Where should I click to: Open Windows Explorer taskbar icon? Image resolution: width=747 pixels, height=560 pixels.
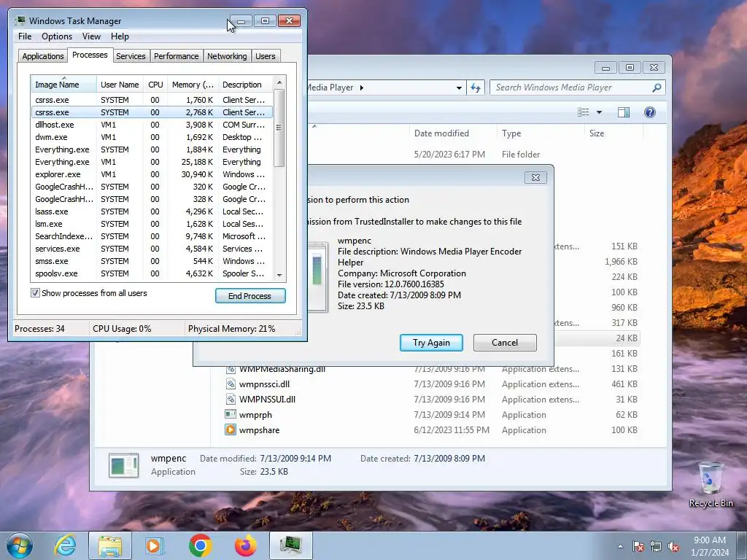point(110,545)
